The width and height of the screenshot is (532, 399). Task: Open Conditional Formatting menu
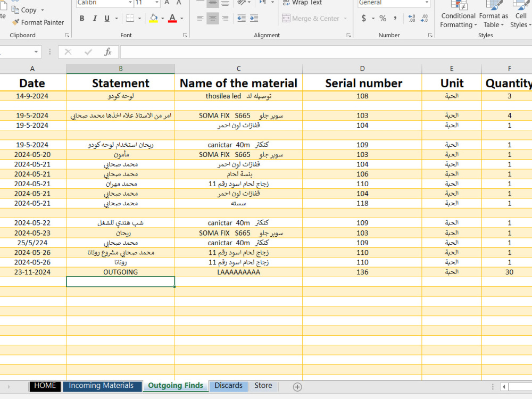459,15
